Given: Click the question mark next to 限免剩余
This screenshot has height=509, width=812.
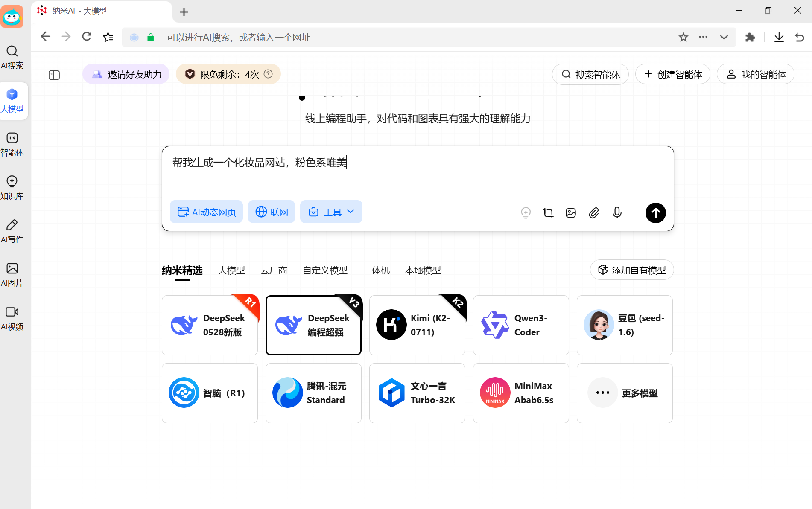Looking at the screenshot, I should pyautogui.click(x=268, y=74).
